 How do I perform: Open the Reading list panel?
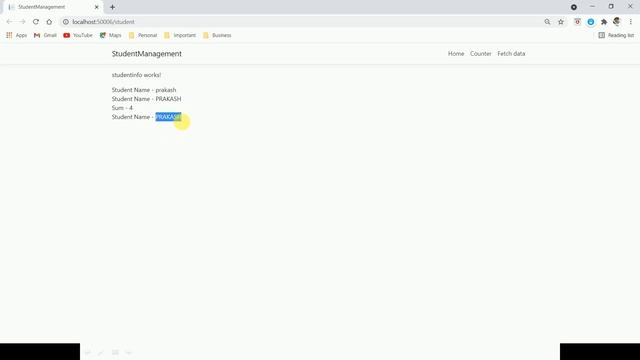616,35
